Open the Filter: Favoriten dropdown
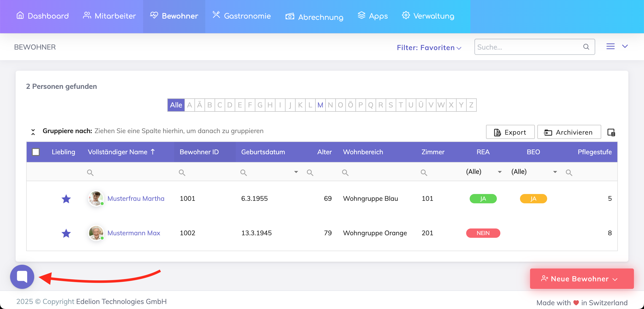The width and height of the screenshot is (644, 309). click(429, 48)
